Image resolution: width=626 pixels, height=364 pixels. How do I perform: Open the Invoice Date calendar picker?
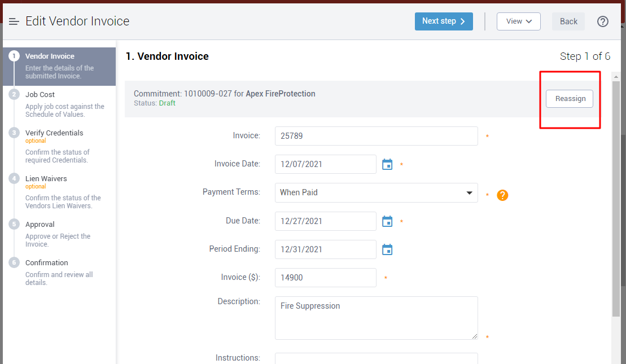coord(387,164)
